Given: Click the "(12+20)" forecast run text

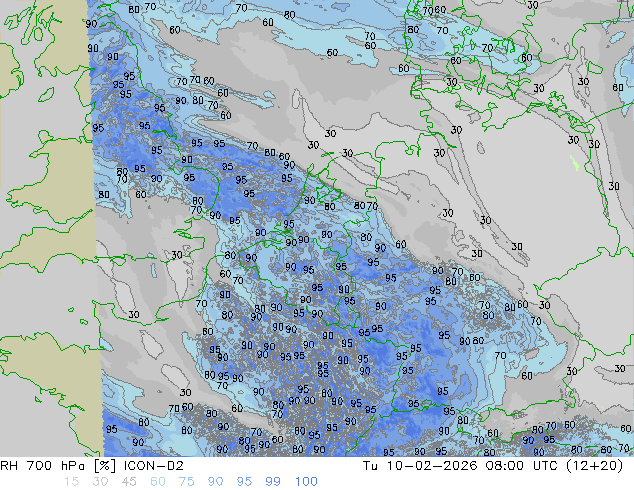Looking at the screenshot, I should pyautogui.click(x=597, y=466).
